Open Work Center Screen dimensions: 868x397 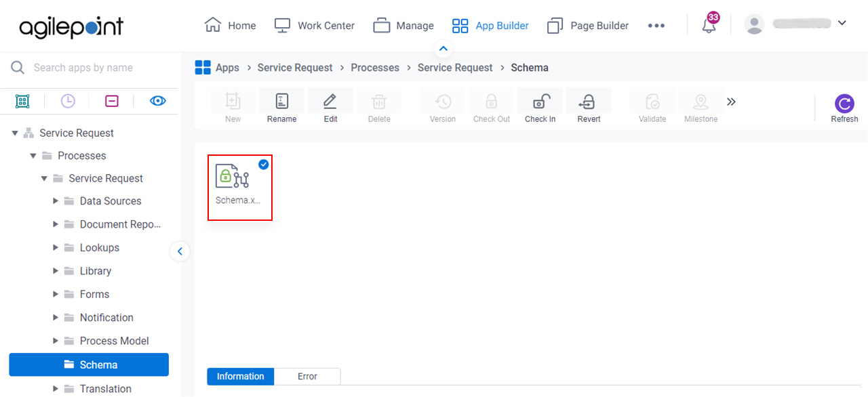[315, 26]
